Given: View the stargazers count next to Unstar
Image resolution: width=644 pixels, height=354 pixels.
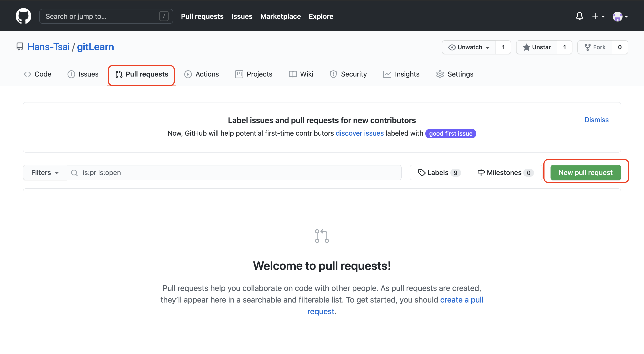Looking at the screenshot, I should pyautogui.click(x=564, y=47).
